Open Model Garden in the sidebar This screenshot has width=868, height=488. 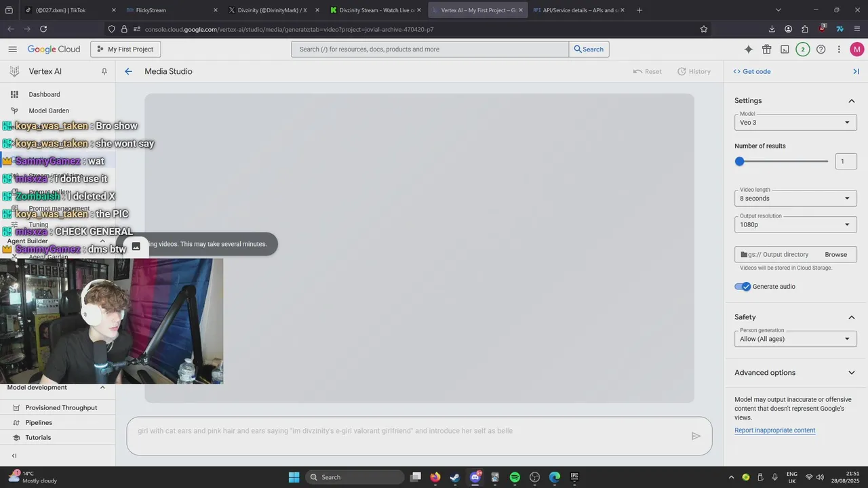(x=49, y=110)
